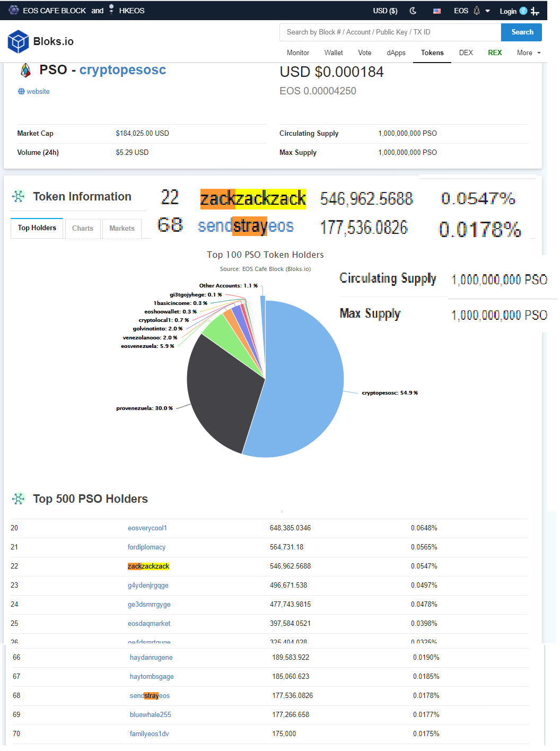Click the Scatter icon next to Login
Image resolution: width=560 pixels, height=751 pixels.
(x=523, y=11)
